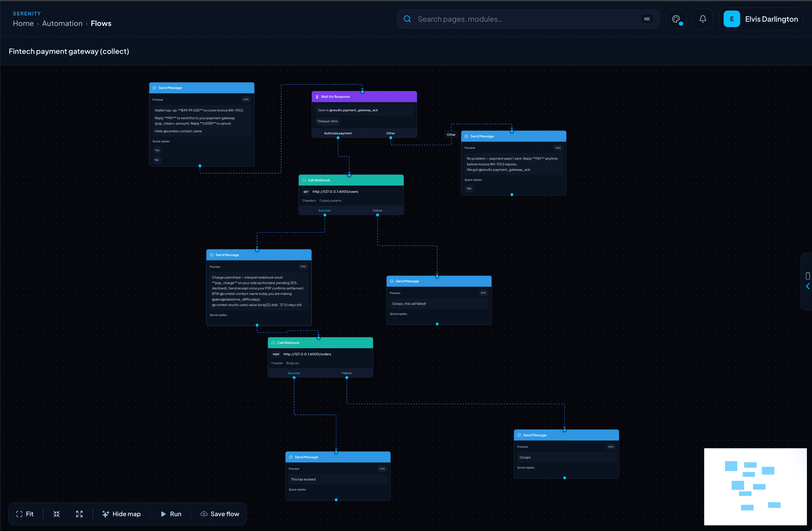Open Elvis Darlington user avatar
Viewport: 812px width, 531px height.
tap(732, 19)
